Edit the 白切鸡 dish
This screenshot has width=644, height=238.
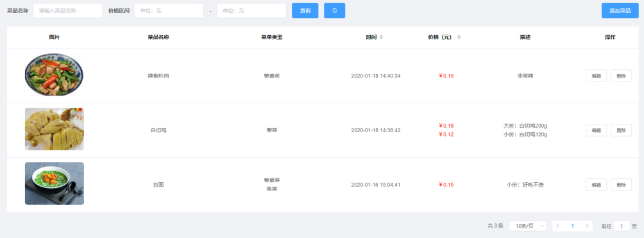[596, 130]
